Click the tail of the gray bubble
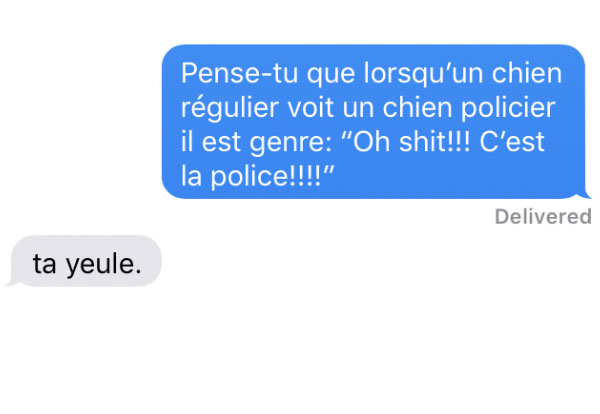This screenshot has width=600, height=414. coord(12,282)
